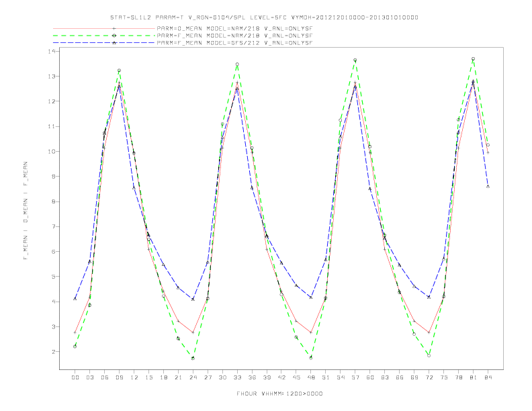This screenshot has height=411, width=532.
Task: Click the x-axis tick label 48
Action: click(311, 377)
